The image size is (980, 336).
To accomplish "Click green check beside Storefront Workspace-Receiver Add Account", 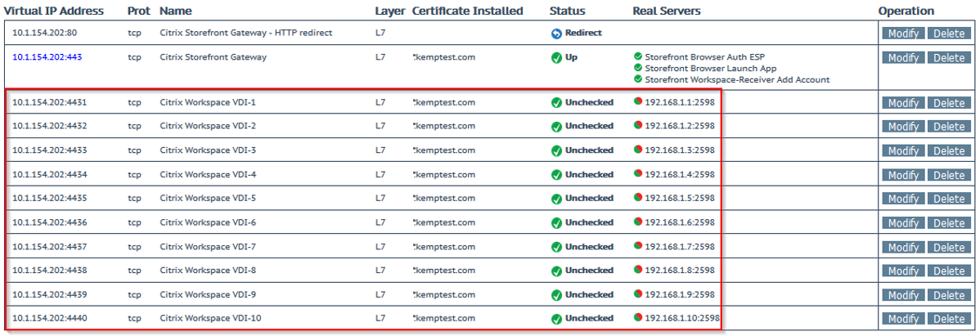I will coord(638,79).
